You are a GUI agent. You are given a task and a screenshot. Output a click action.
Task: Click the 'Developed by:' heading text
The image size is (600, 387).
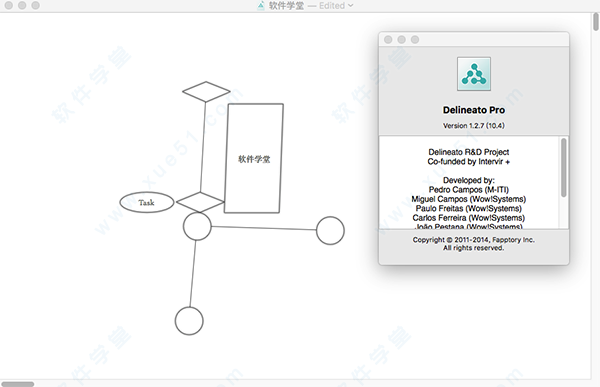click(469, 180)
